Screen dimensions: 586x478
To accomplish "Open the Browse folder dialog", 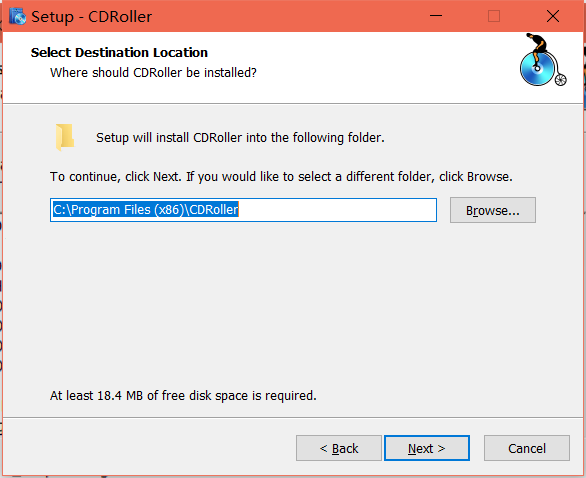I will [x=493, y=210].
